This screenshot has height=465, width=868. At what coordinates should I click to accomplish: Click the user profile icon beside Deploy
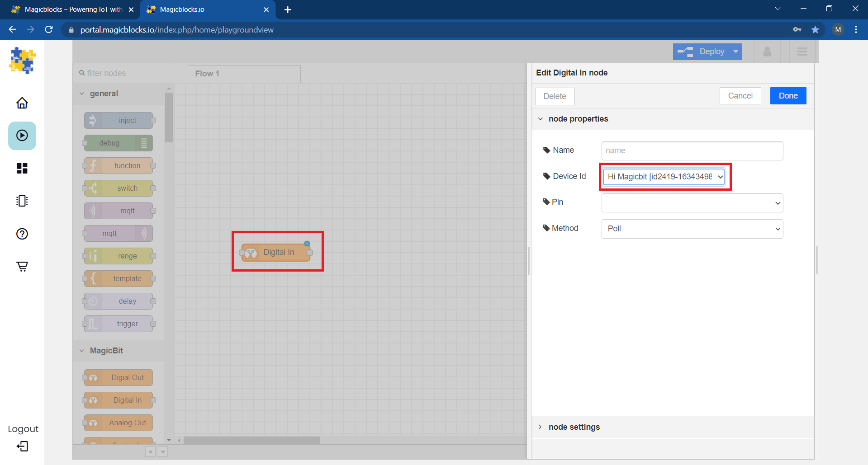767,51
